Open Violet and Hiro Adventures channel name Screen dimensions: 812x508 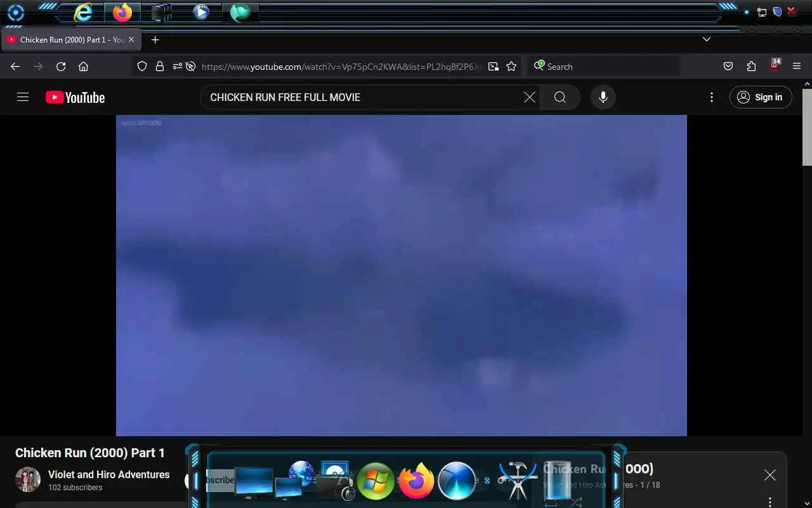coord(109,474)
